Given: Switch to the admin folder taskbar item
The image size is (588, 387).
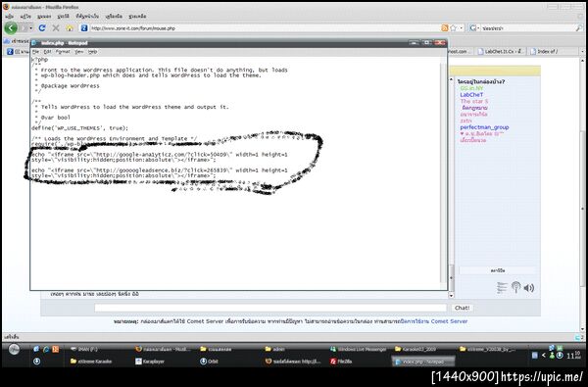Looking at the screenshot, I should tap(275, 349).
